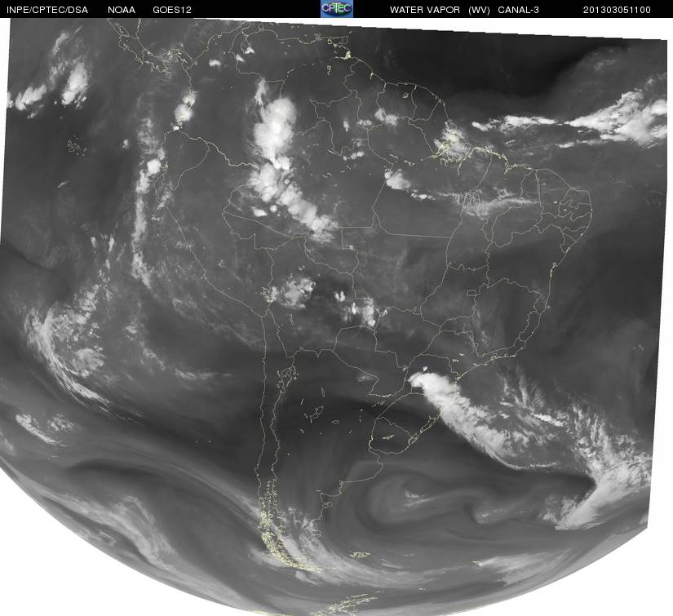Click the timestamp "201303051100"

617,10
